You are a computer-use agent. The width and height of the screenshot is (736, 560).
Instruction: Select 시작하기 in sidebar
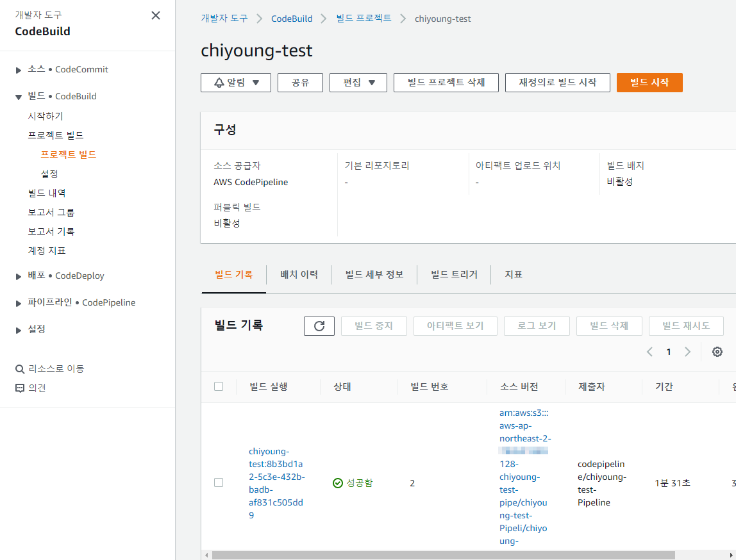click(46, 116)
